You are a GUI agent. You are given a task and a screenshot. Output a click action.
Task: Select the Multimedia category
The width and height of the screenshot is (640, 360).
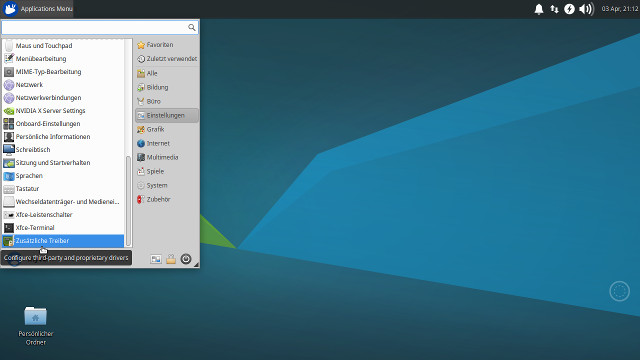(x=167, y=157)
